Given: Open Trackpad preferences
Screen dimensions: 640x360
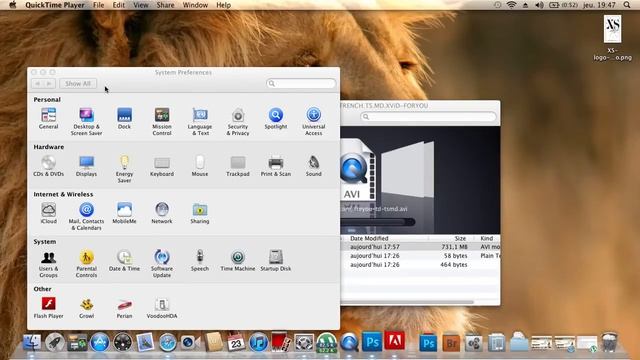Looking at the screenshot, I should [238, 166].
